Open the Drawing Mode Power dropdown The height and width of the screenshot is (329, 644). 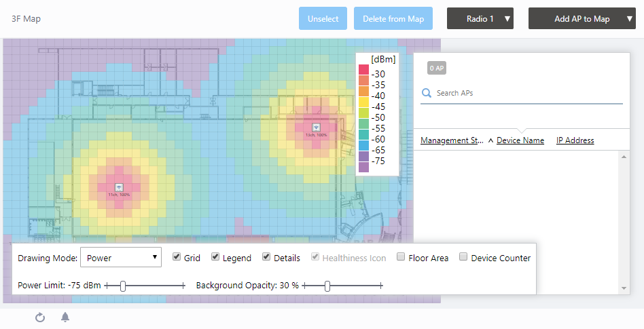(121, 258)
